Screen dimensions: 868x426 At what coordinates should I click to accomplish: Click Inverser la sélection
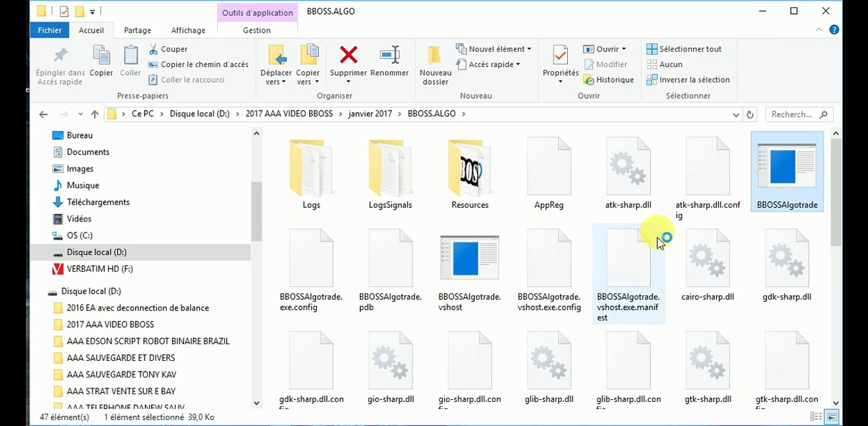[688, 80]
